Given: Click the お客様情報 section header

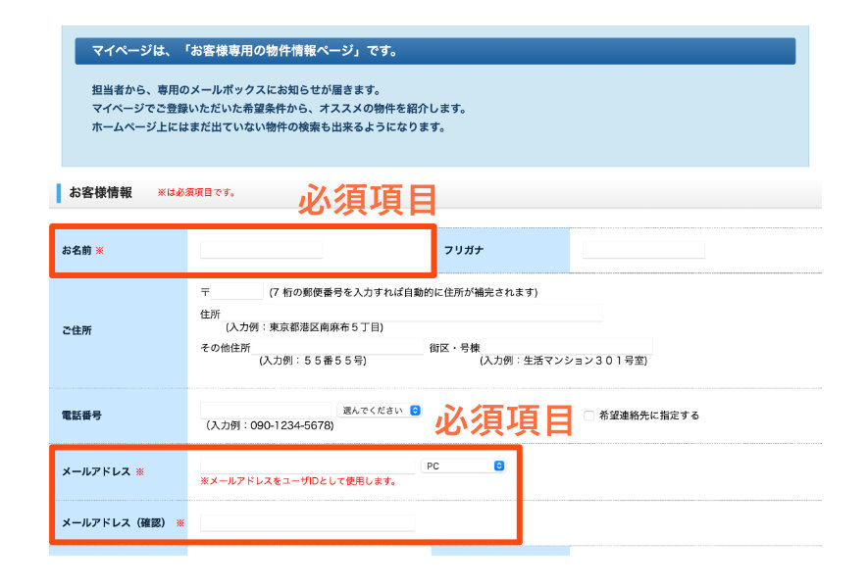Looking at the screenshot, I should click(100, 192).
